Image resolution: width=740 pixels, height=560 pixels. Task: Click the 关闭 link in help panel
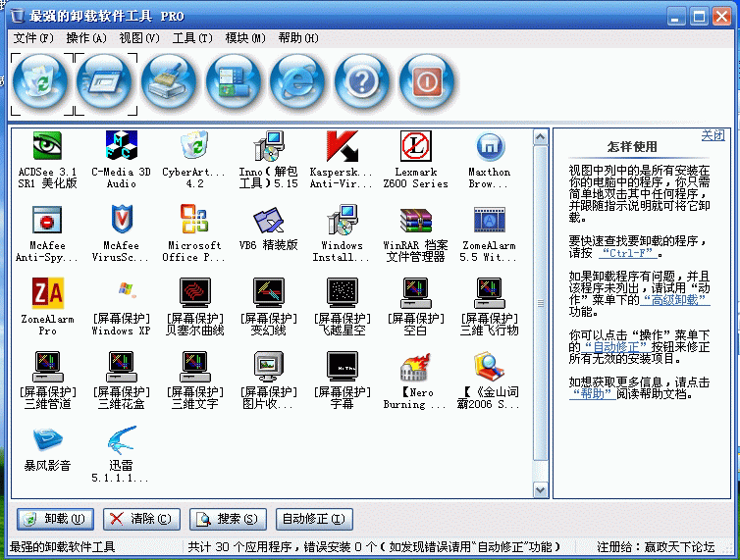(x=713, y=135)
